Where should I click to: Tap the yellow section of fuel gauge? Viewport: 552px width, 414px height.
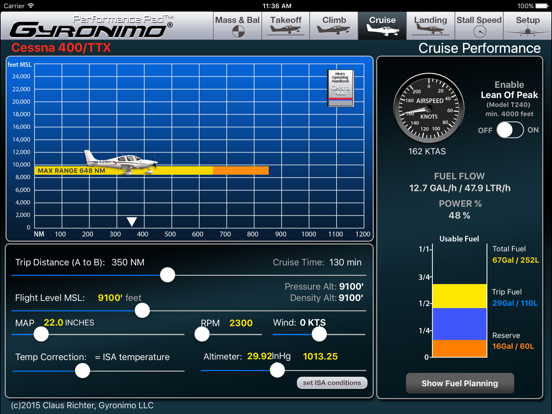(x=460, y=296)
